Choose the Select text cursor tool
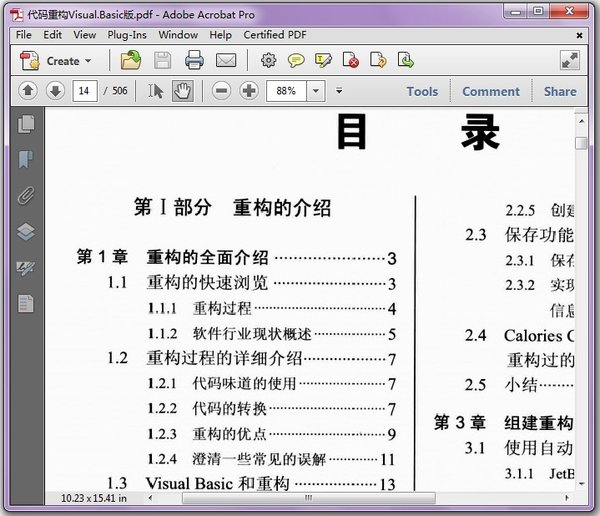 point(155,91)
